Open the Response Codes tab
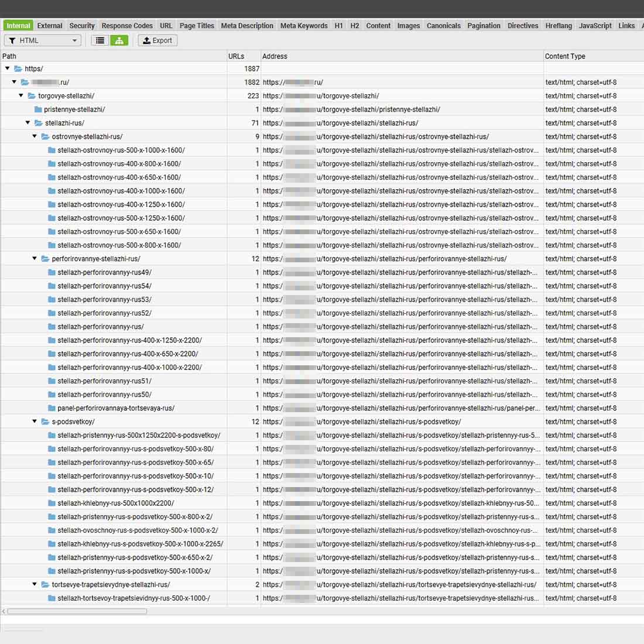The width and height of the screenshot is (644, 644). pyautogui.click(x=127, y=26)
